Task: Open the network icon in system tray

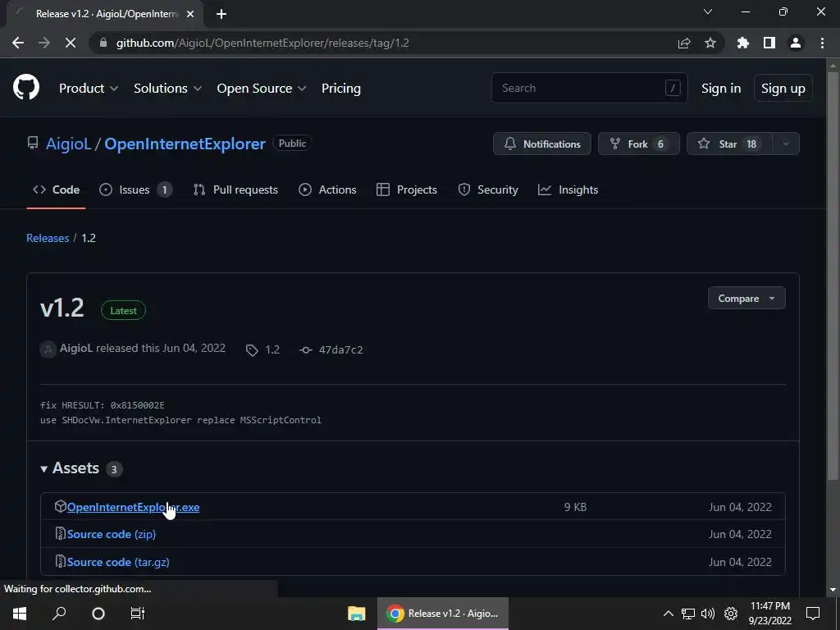Action: point(688,614)
